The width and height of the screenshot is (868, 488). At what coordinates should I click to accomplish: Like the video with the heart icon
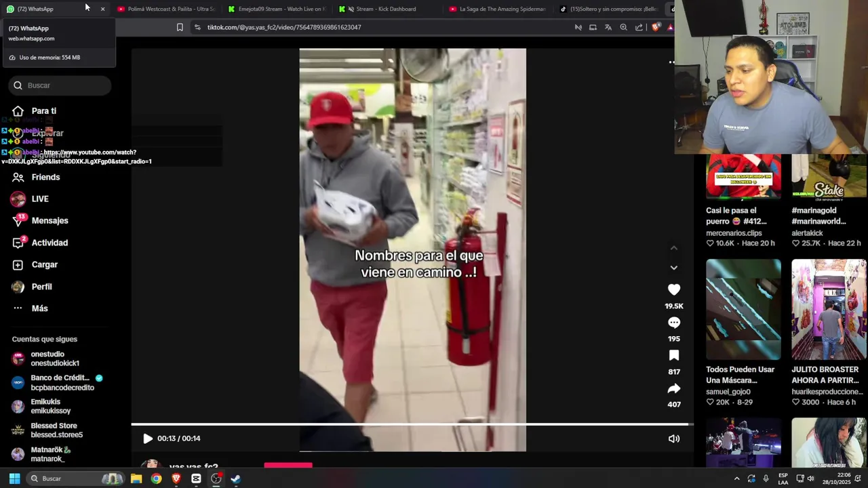point(673,290)
